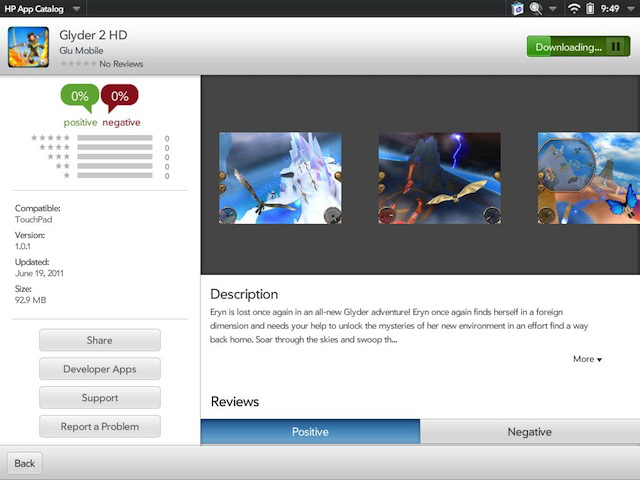Viewport: 640px width, 480px height.
Task: Click the 'No Reviews' label
Action: pyautogui.click(x=121, y=64)
